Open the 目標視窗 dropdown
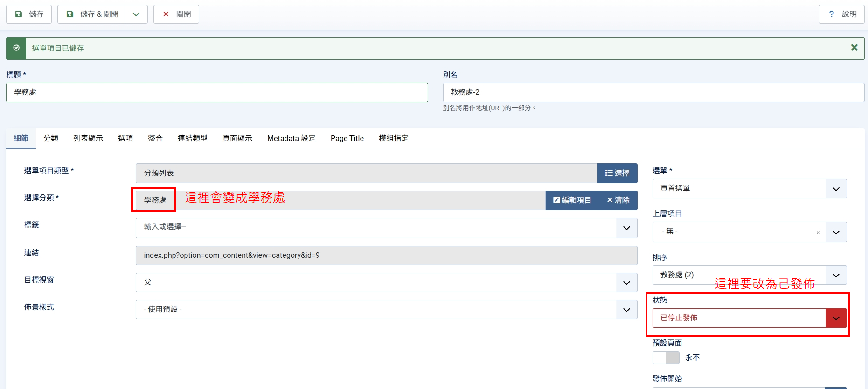This screenshot has width=868, height=389. click(x=386, y=283)
